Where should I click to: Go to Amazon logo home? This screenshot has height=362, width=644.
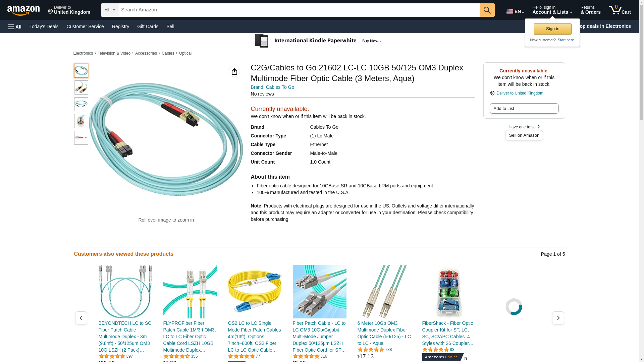pos(23,10)
